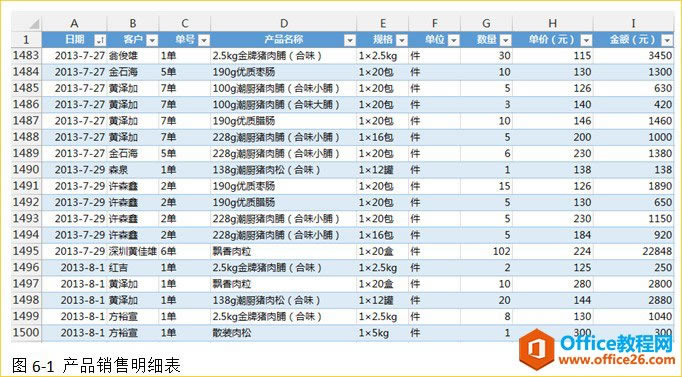Screen dimensions: 682x377
Task: Open the 数量 column filter dropdown
Action: point(505,40)
